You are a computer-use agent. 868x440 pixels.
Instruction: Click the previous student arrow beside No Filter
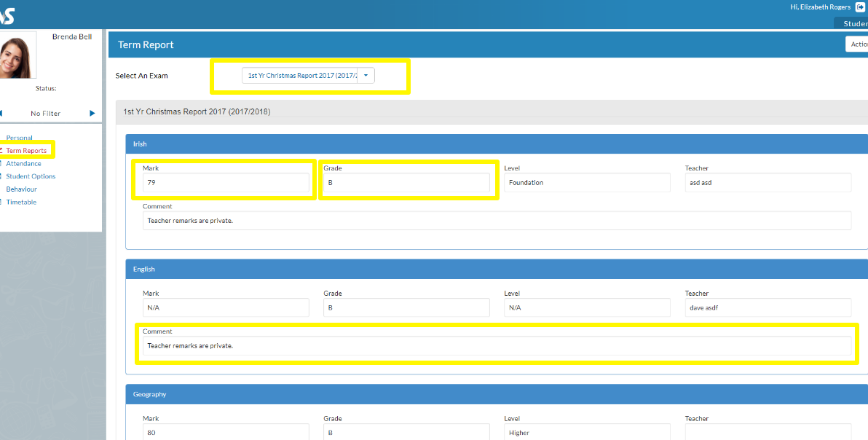click(x=1, y=114)
